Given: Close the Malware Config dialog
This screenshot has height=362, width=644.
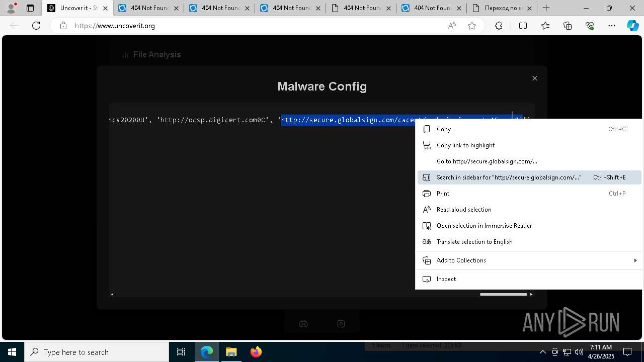Looking at the screenshot, I should (535, 78).
